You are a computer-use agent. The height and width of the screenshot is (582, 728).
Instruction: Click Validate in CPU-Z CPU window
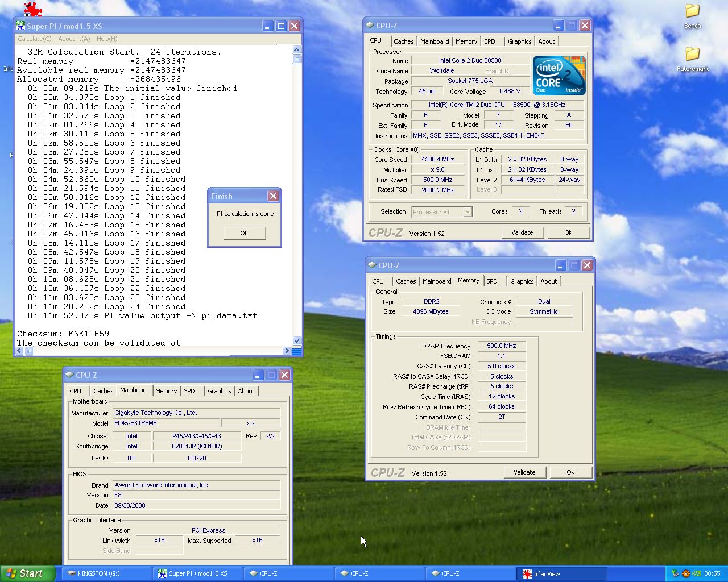[x=522, y=232]
